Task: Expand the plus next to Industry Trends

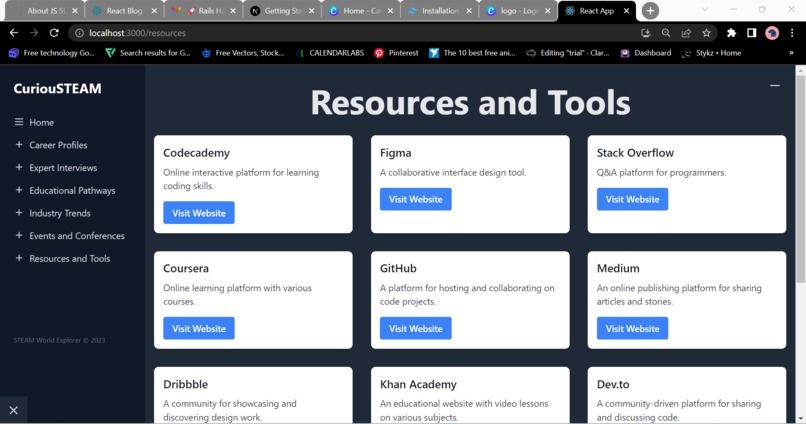Action: click(x=19, y=212)
